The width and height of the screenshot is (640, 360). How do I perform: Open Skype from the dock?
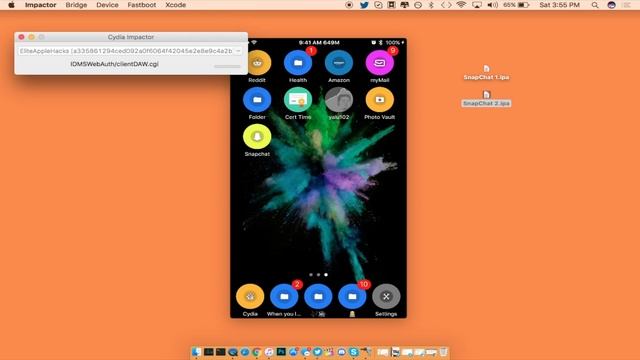[354, 352]
